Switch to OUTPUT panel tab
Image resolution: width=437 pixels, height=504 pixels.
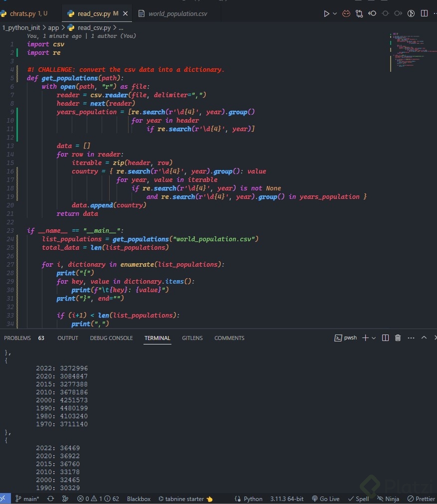coord(68,338)
